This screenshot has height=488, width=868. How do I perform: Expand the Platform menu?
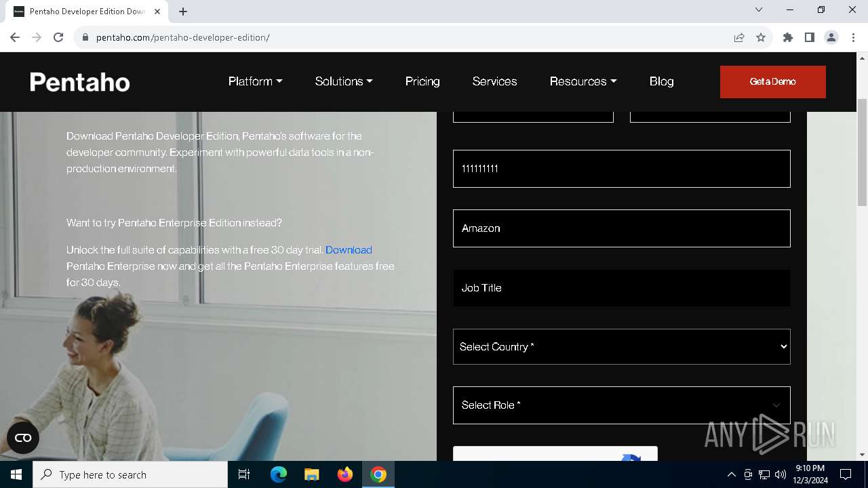click(255, 81)
